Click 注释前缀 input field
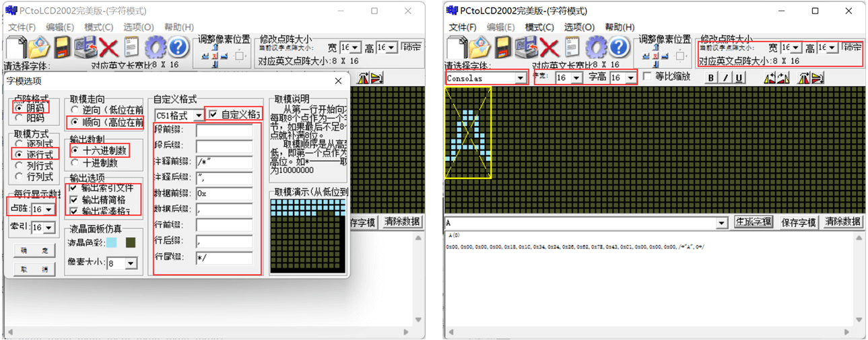The image size is (868, 340). coord(224,162)
